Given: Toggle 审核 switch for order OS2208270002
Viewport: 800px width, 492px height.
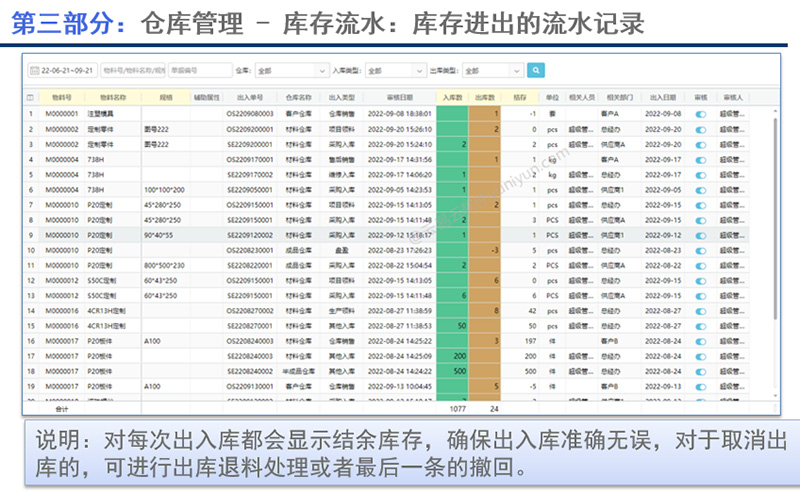Looking at the screenshot, I should (x=701, y=311).
